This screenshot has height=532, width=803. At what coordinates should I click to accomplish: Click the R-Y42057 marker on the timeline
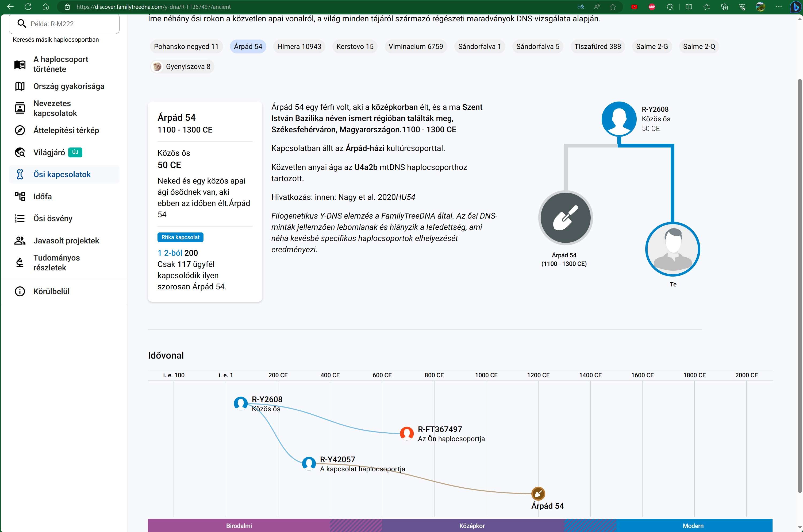tap(309, 464)
